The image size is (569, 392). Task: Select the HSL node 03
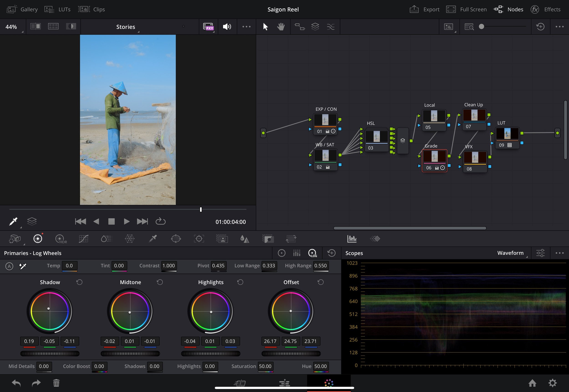coord(376,140)
